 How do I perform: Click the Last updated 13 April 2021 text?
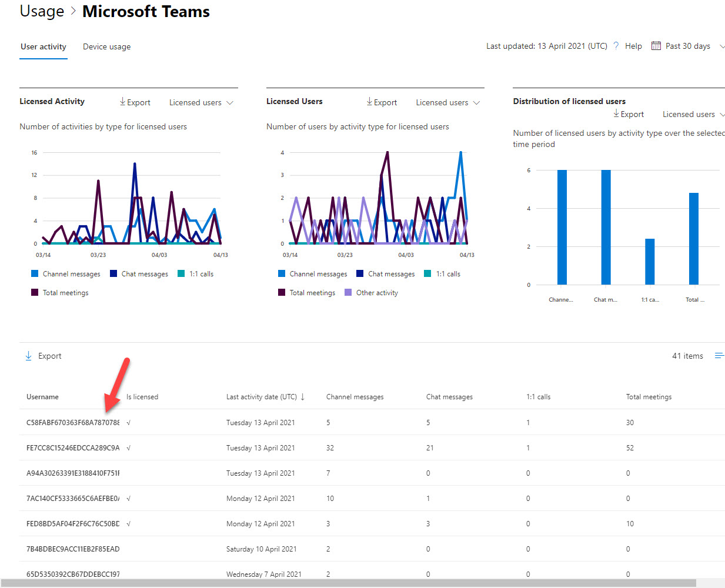point(546,46)
